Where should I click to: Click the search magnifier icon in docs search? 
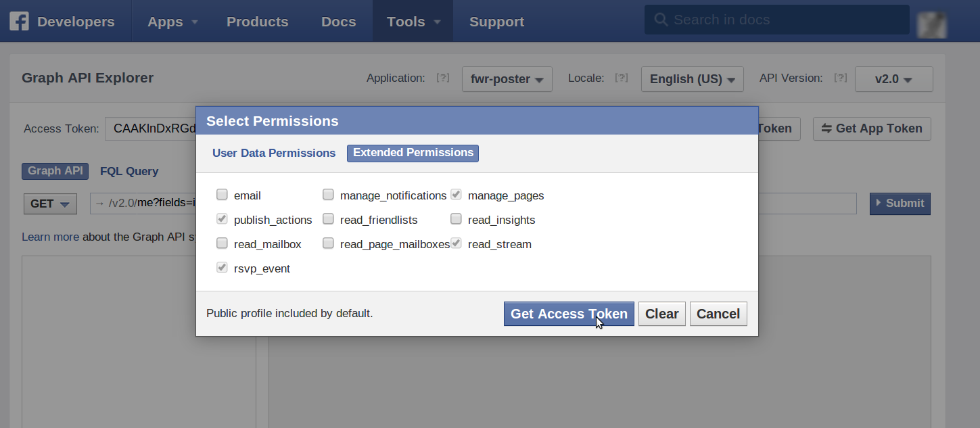click(x=661, y=20)
